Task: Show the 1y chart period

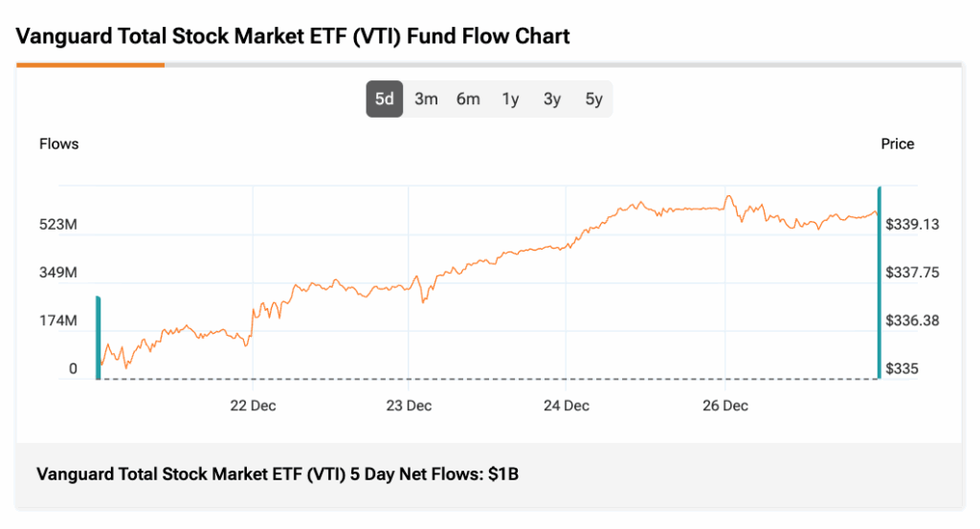Action: 510,99
